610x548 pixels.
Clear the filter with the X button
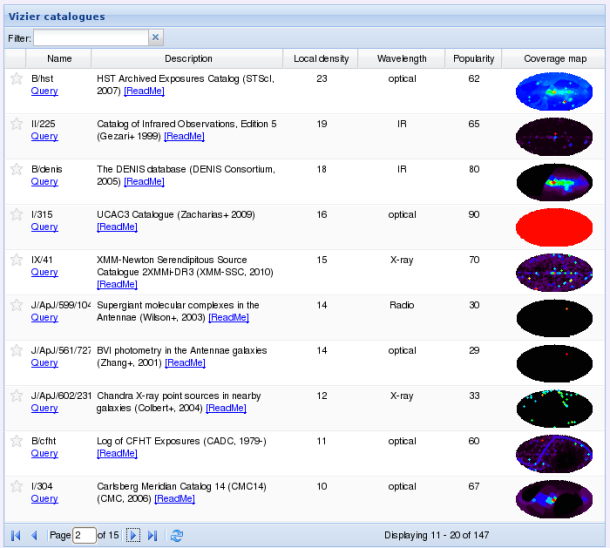pos(156,37)
